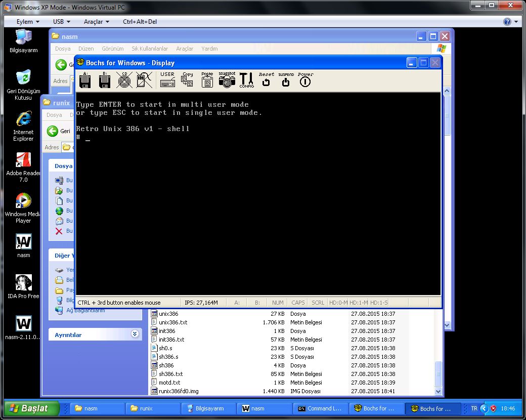Open the Eylem dropdown menu
Viewport: 526px width, 420px height.
tap(28, 22)
